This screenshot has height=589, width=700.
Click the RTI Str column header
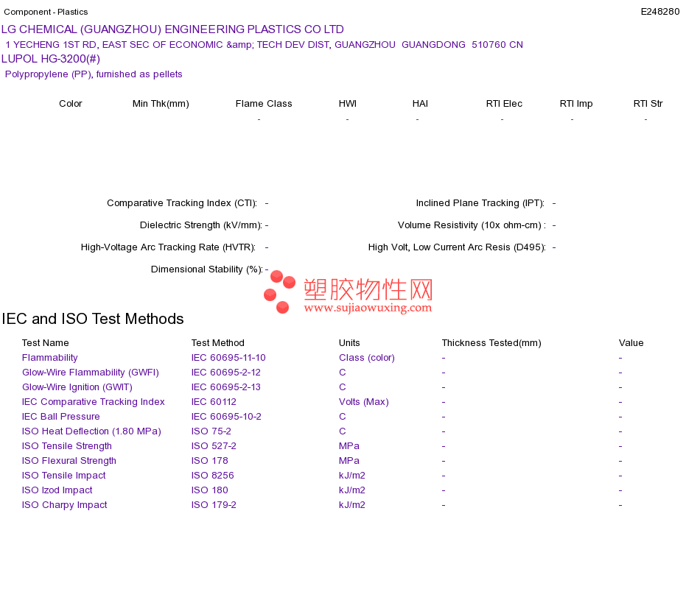tap(648, 104)
